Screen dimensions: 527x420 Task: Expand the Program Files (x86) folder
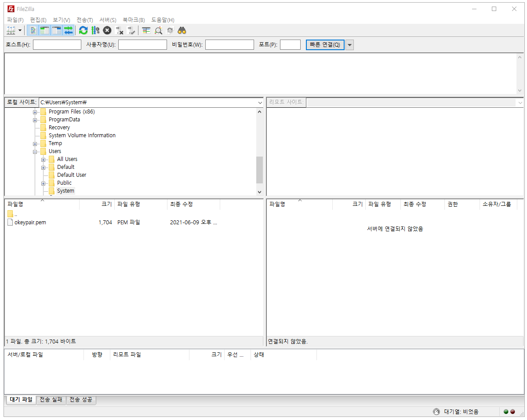point(35,112)
